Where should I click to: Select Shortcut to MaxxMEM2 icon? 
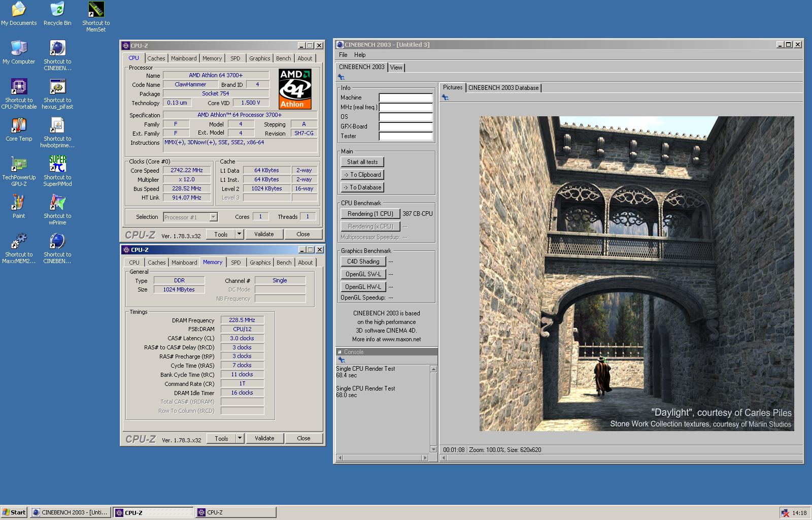click(x=19, y=248)
